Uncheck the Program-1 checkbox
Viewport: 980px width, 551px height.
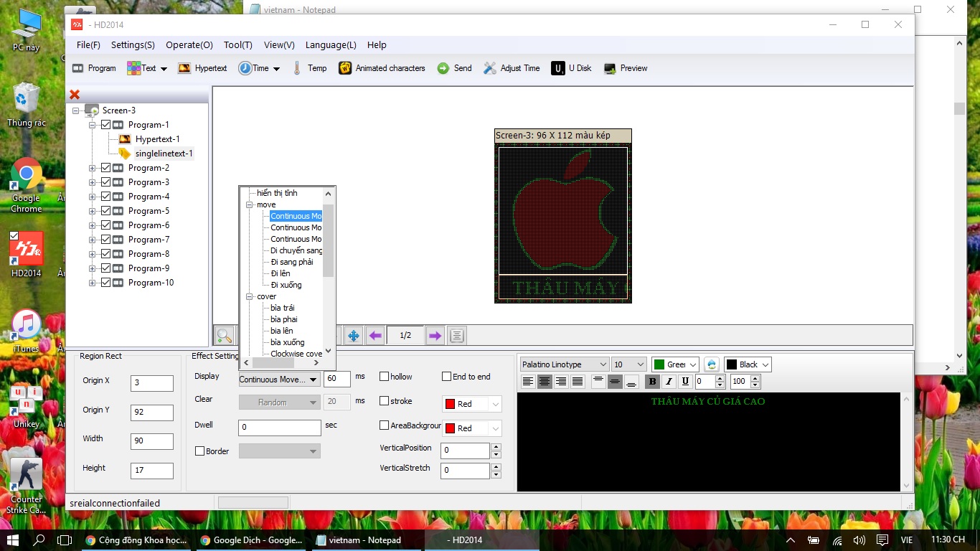pyautogui.click(x=105, y=125)
